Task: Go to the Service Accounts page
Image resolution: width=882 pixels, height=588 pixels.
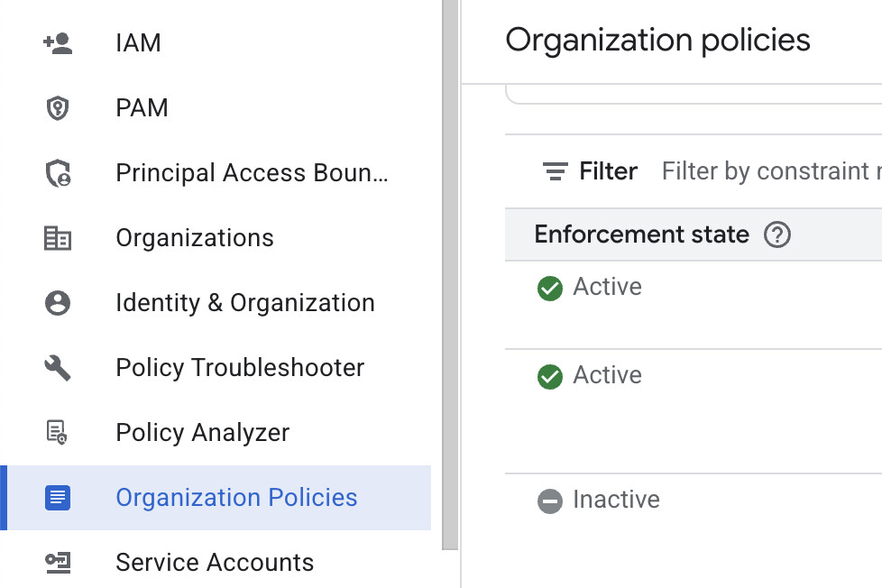Action: [x=215, y=563]
